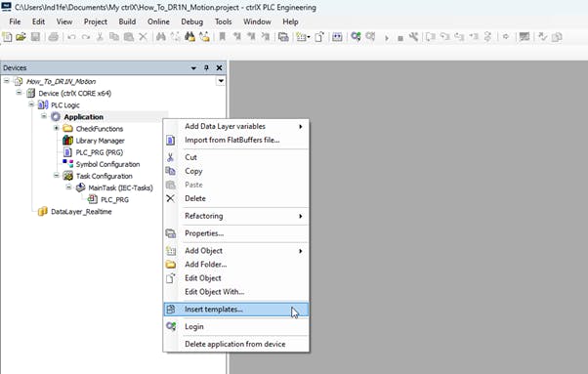Choose Insert templates... entry
This screenshot has width=588, height=374.
click(235, 310)
